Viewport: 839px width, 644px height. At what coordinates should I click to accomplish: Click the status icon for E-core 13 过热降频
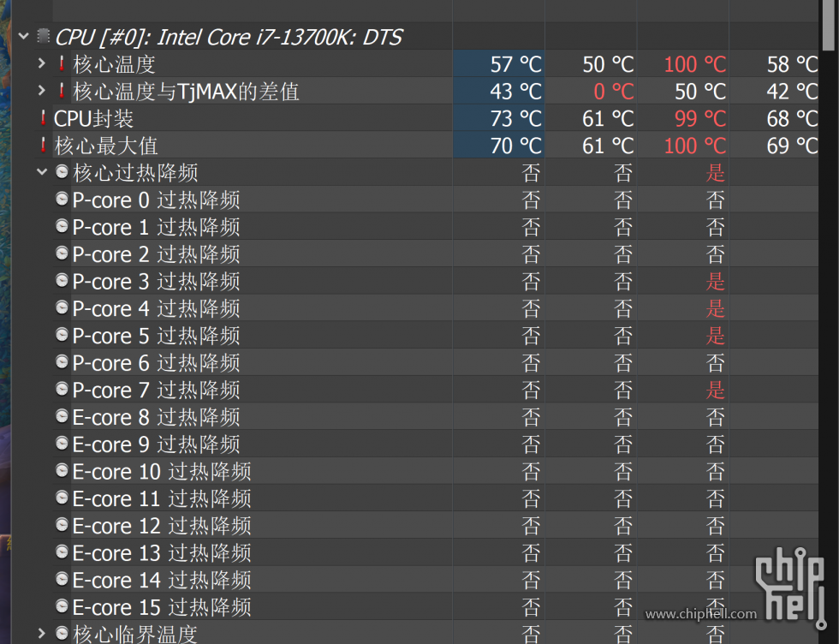(62, 552)
